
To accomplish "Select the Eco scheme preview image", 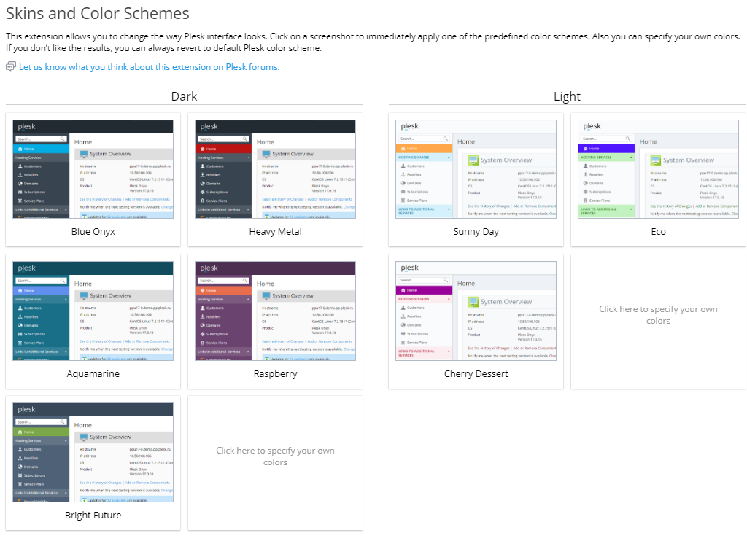I will tap(658, 169).
